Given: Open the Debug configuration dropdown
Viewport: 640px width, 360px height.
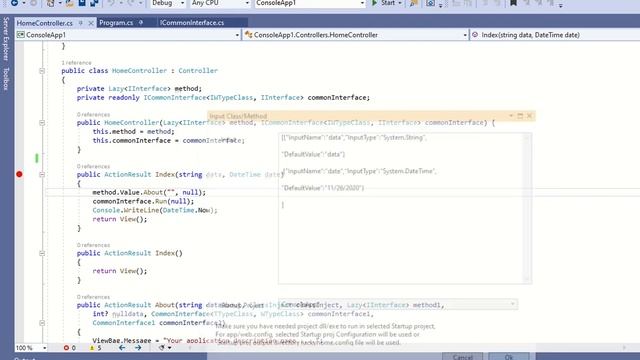Looking at the screenshot, I should [168, 3].
